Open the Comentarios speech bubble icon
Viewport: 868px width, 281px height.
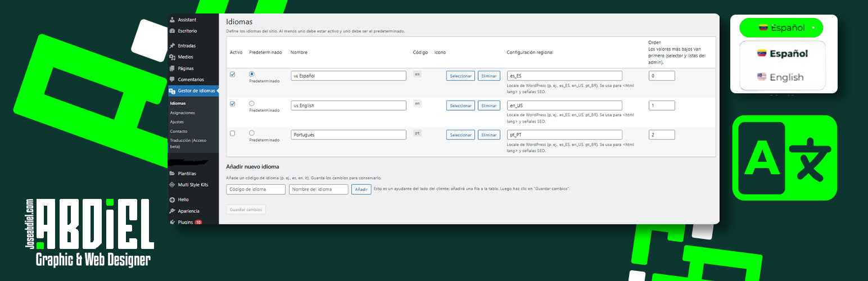pyautogui.click(x=172, y=79)
